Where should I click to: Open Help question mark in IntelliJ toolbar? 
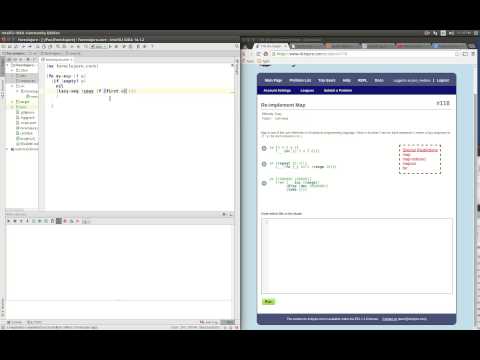point(152,46)
